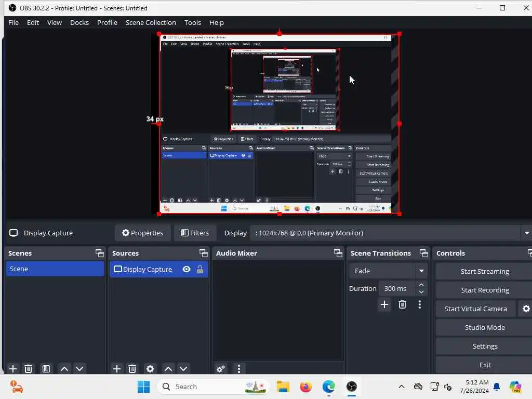Open the Tools menu
This screenshot has height=399, width=532.
tap(192, 22)
